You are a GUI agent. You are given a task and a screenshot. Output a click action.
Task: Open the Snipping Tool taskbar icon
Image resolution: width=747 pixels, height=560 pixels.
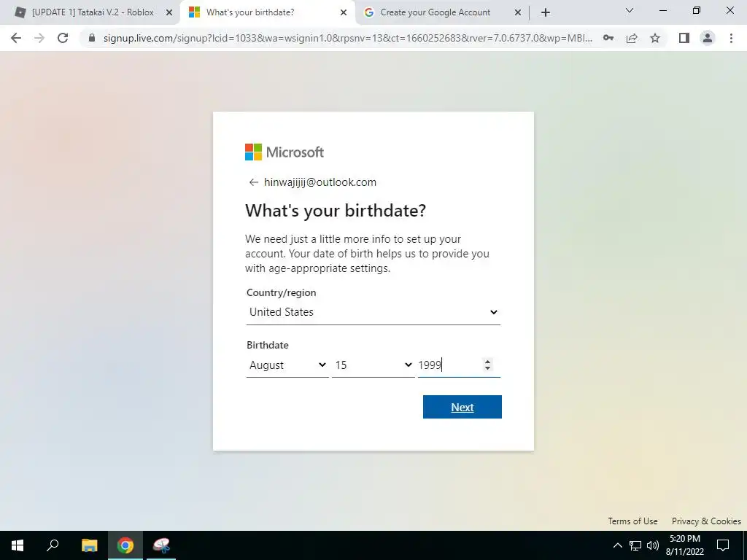point(161,545)
